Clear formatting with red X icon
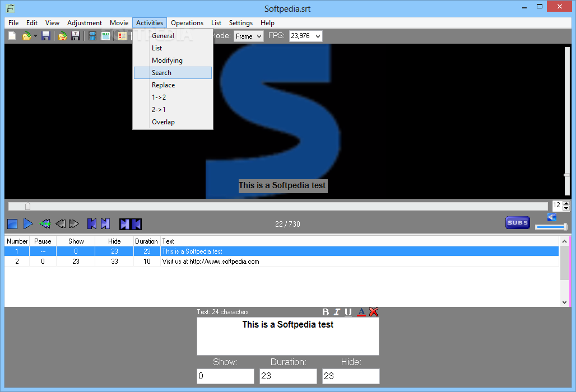The width and height of the screenshot is (576, 392). [374, 312]
